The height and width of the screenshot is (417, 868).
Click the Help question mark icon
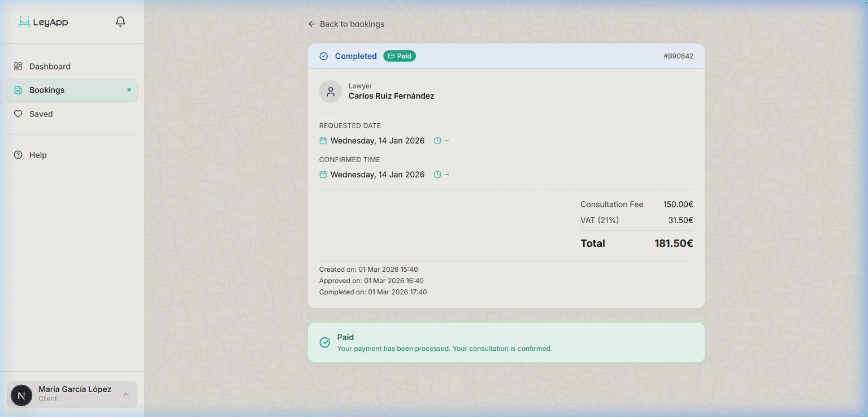[x=18, y=155]
